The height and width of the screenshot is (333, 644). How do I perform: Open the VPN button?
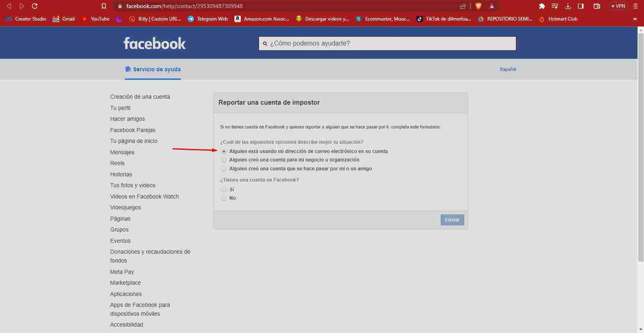618,6
